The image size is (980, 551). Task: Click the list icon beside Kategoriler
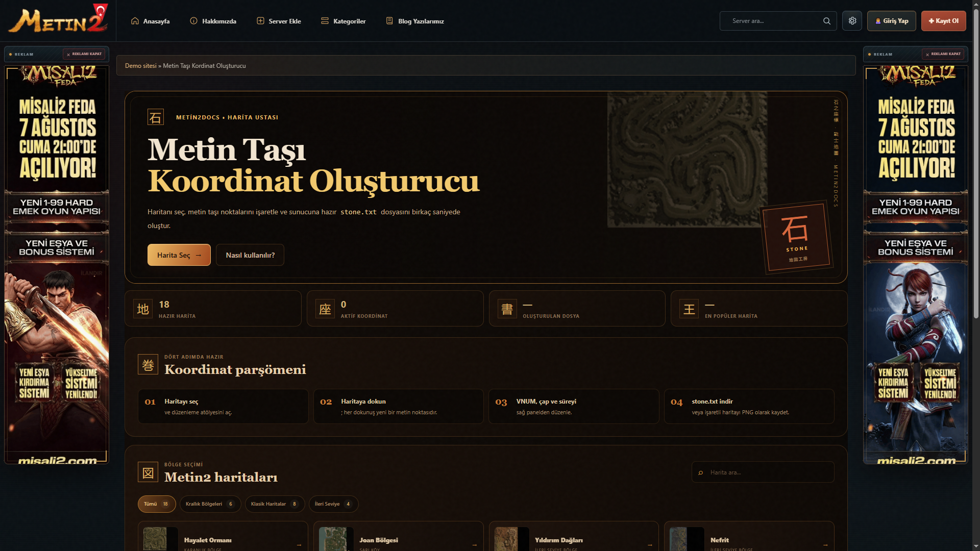click(325, 21)
